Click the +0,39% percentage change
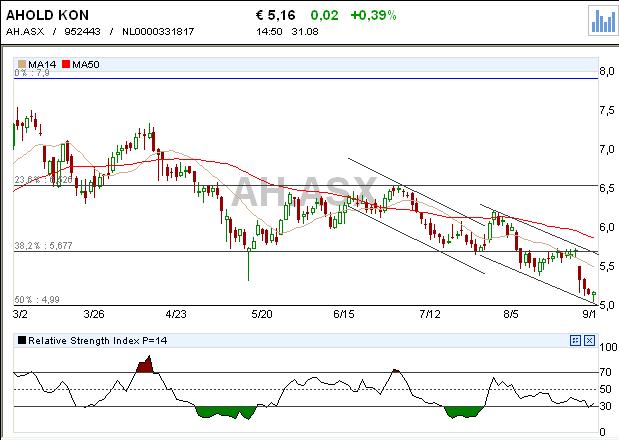619x440 pixels. pyautogui.click(x=373, y=15)
